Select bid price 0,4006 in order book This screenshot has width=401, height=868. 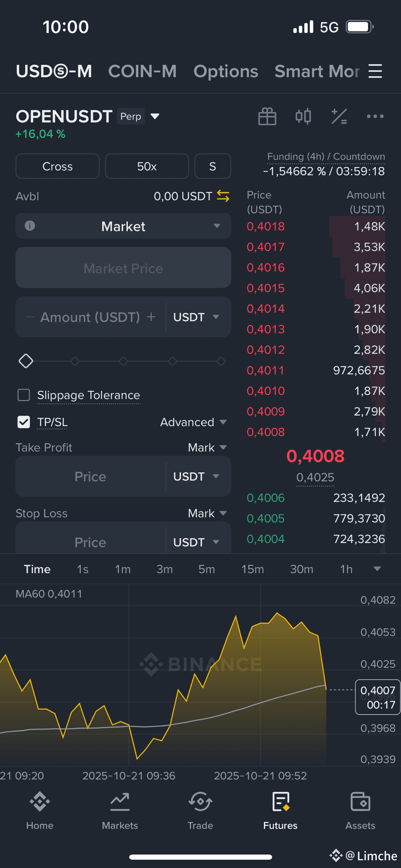coord(265,497)
